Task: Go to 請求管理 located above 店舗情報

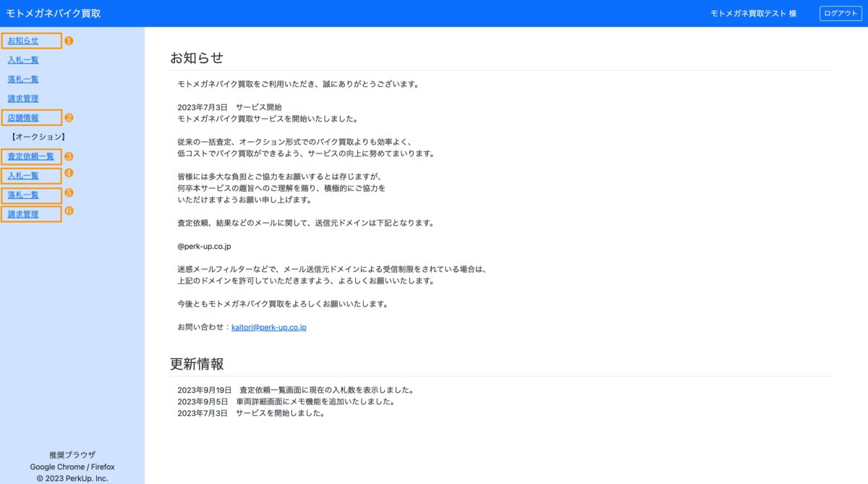Action: [23, 98]
